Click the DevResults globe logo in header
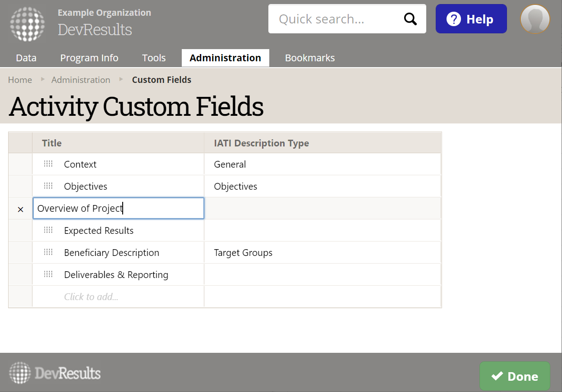The image size is (562, 392). [x=28, y=24]
